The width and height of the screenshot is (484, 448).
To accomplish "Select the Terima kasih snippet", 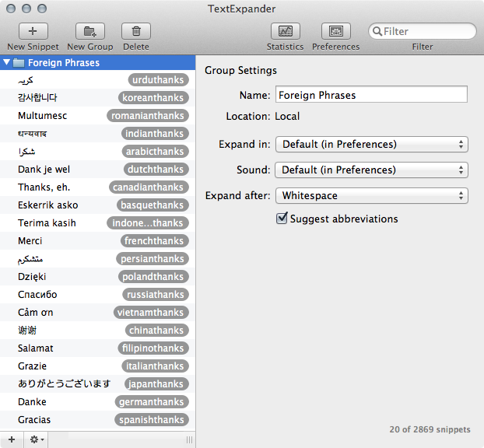I will (97, 222).
